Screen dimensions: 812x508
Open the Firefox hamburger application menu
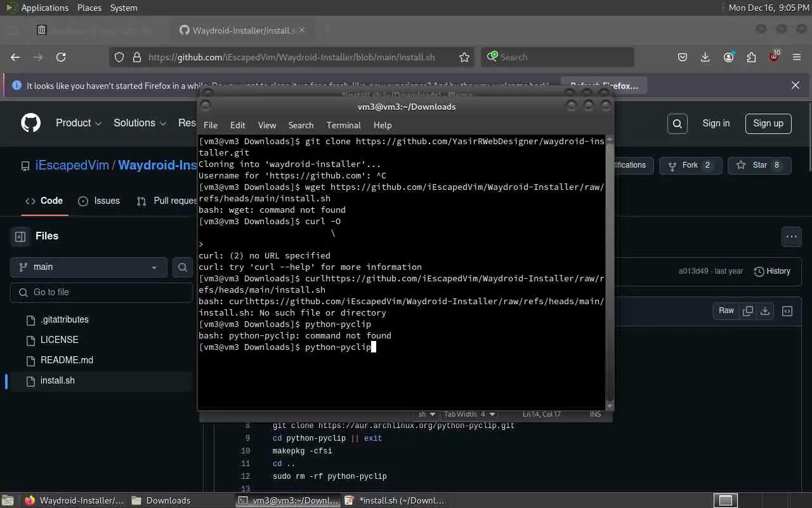[797, 57]
